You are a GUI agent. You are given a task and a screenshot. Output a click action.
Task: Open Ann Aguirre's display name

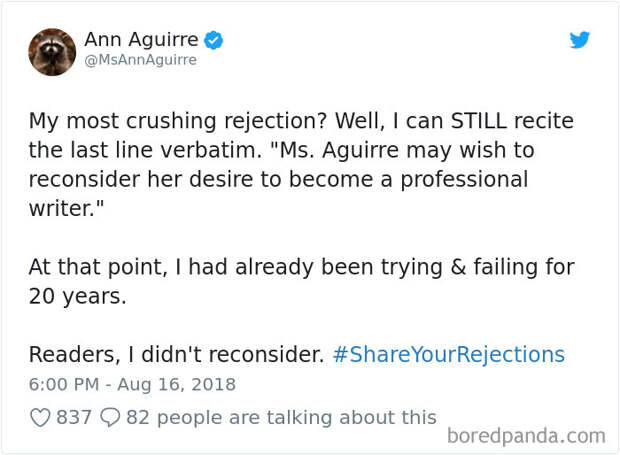[x=141, y=40]
